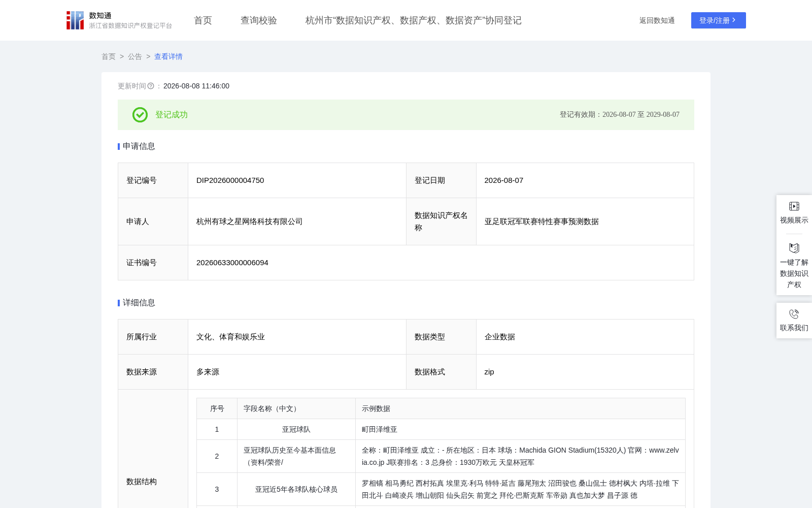Click 首页 in the breadcrumb
Image resolution: width=812 pixels, height=508 pixels.
point(109,56)
